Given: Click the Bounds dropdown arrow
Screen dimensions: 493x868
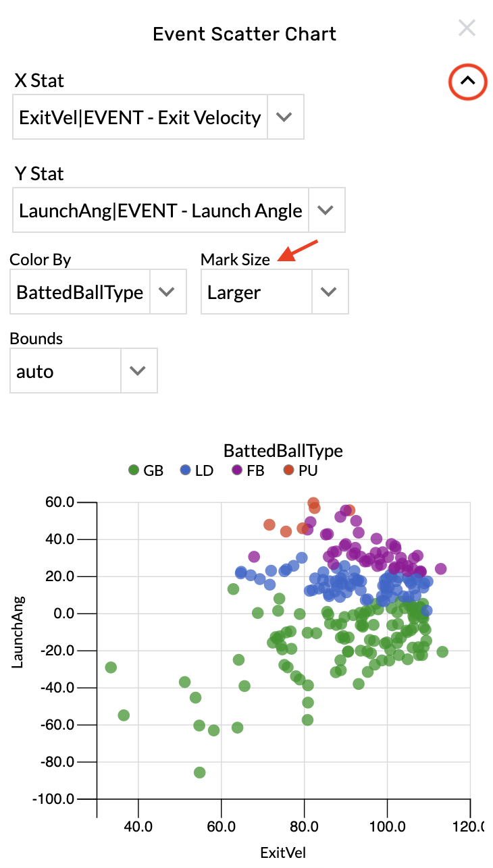Looking at the screenshot, I should coord(138,371).
